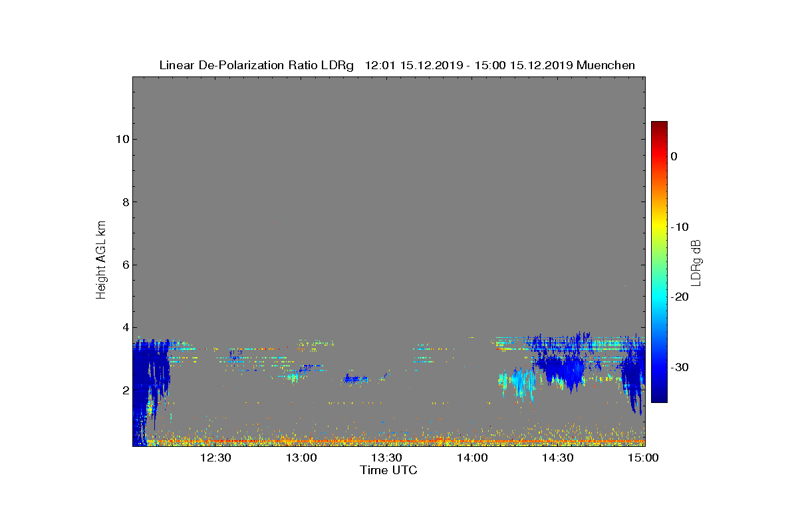The width and height of the screenshot is (798, 532).
Task: Click the 'LDRg dB' colorbar label
Action: pos(696,262)
